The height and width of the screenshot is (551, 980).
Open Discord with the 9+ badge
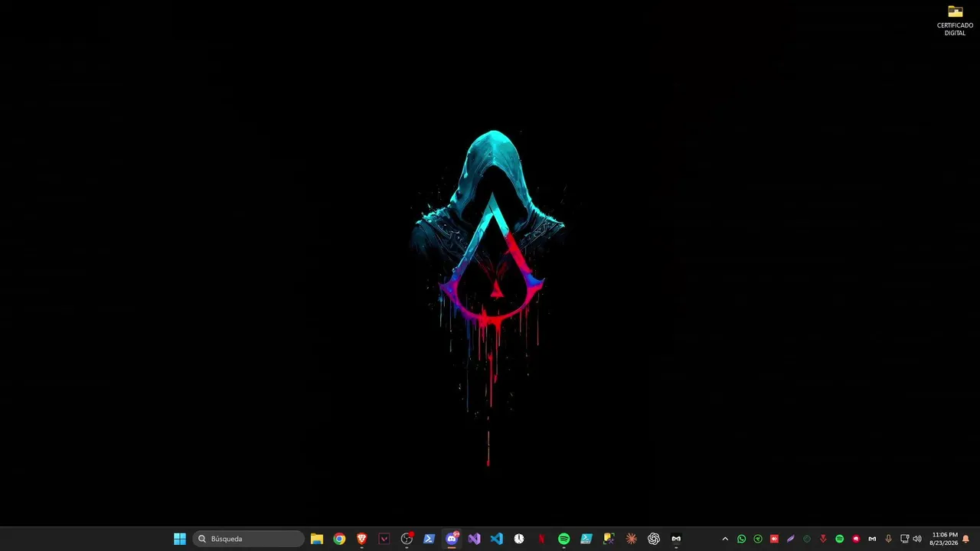click(452, 539)
